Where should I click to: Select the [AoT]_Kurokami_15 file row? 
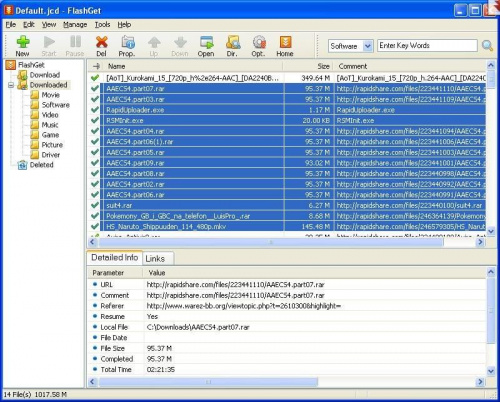(x=287, y=78)
